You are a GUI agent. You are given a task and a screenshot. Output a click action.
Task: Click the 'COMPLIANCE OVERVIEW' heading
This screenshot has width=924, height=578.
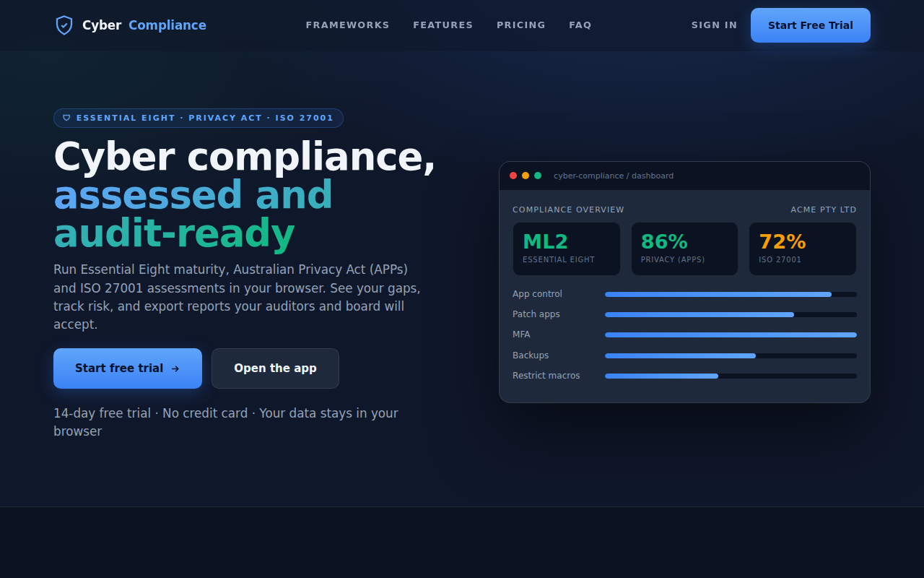(568, 210)
